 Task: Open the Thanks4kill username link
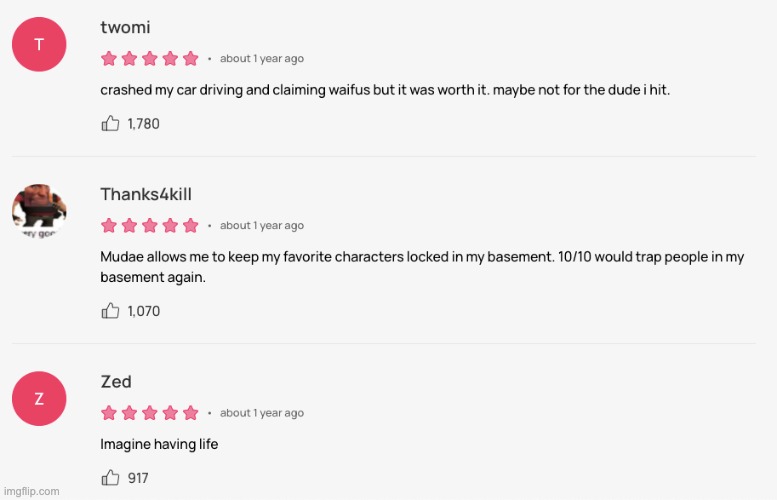tap(146, 194)
